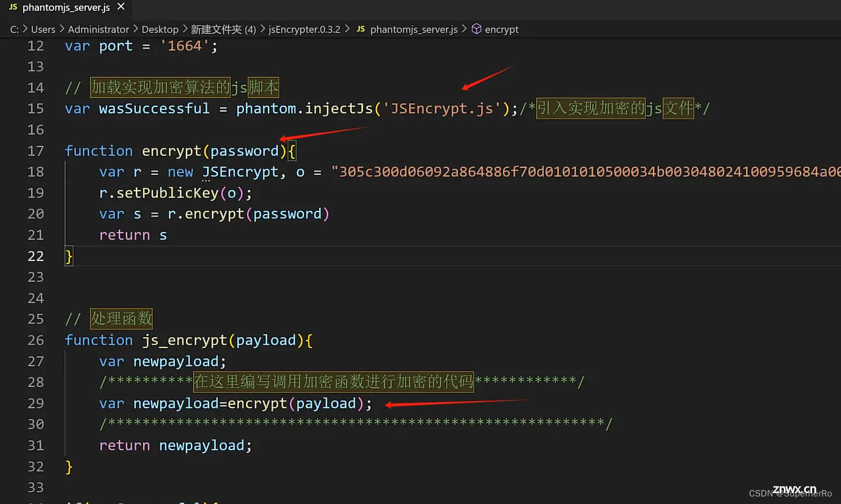
Task: Click comment 引入实现加密的js文件 on line 15
Action: (x=615, y=109)
